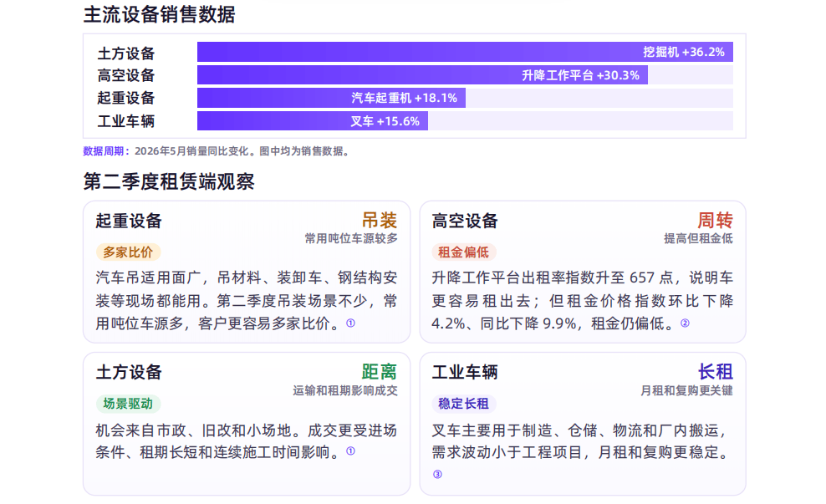826x504 pixels.
Task: Click the 挖掘机 +36.2% bar
Action: (x=465, y=52)
